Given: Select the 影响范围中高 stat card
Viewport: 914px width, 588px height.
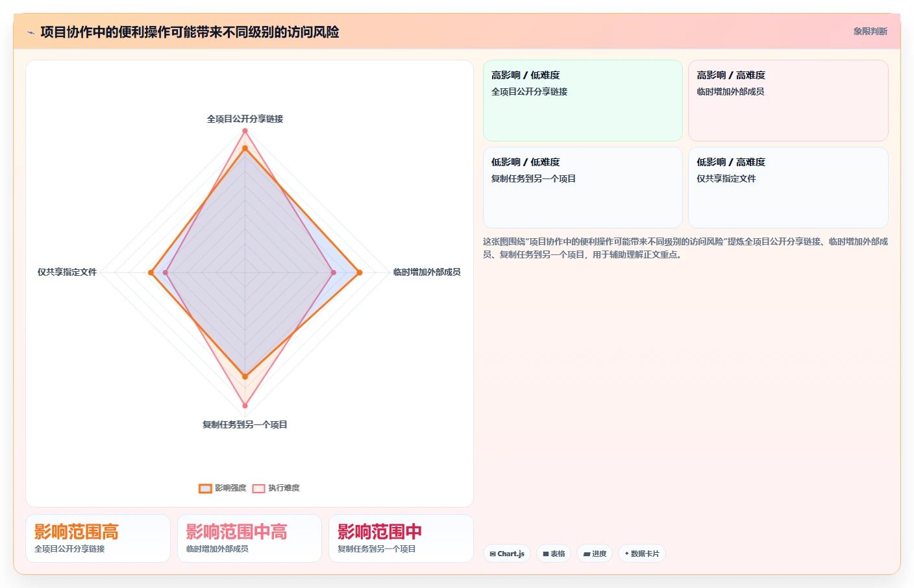Looking at the screenshot, I should (249, 539).
